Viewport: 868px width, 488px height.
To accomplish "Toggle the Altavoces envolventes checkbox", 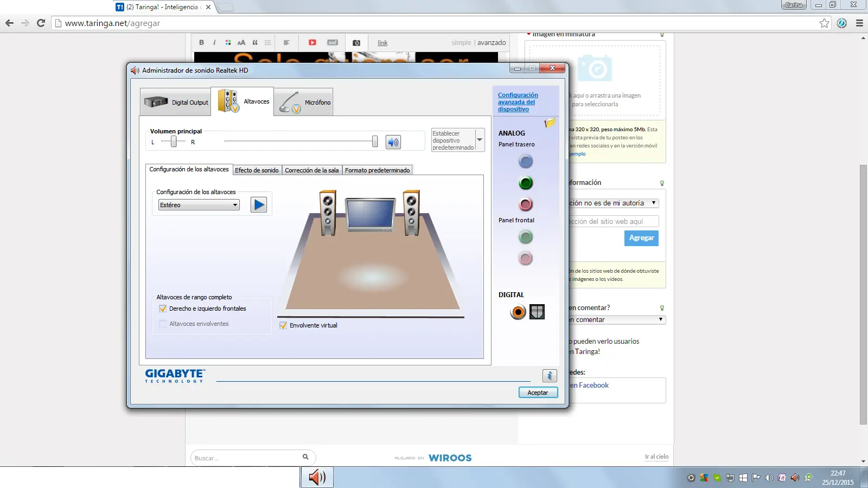I will (163, 324).
